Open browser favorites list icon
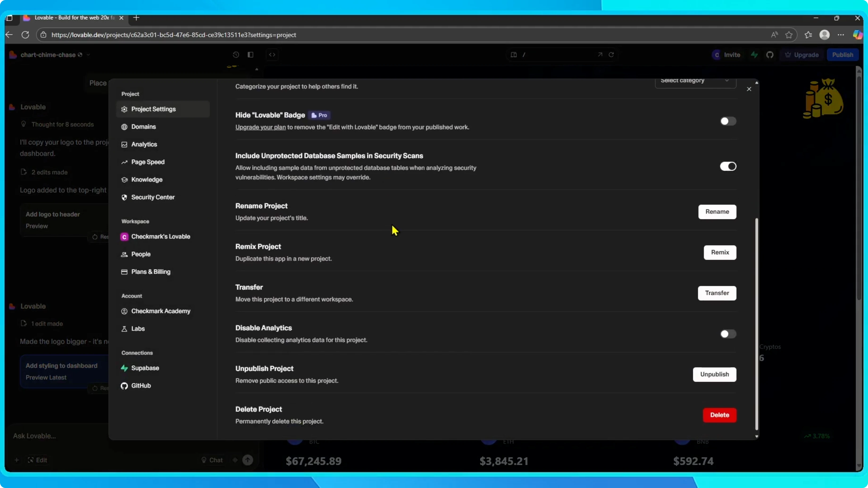Viewport: 868px width, 488px height. click(808, 35)
